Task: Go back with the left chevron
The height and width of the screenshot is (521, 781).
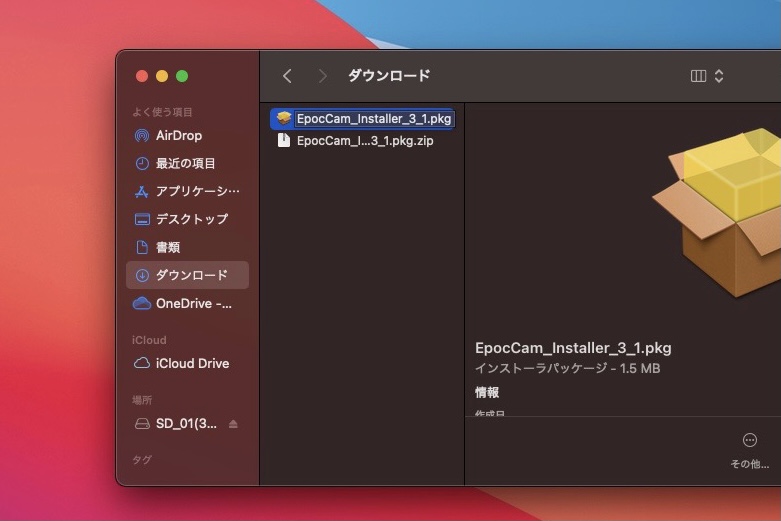Action: (287, 76)
